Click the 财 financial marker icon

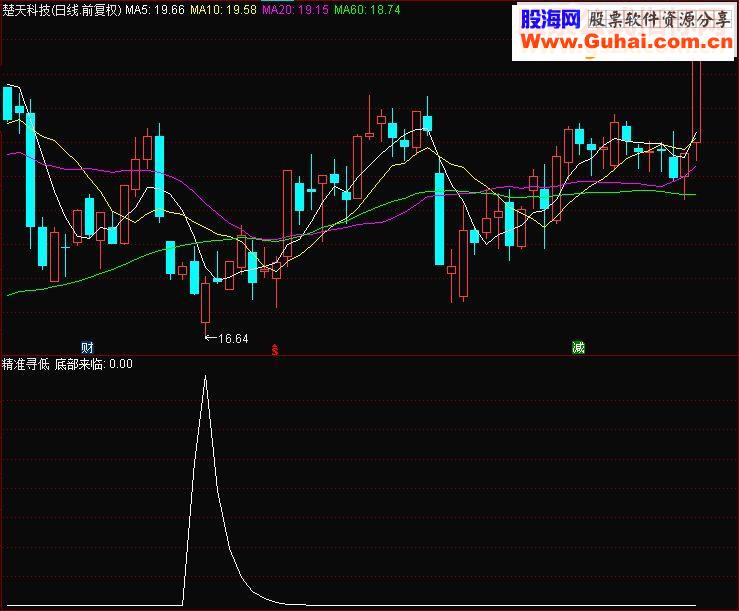(x=87, y=348)
